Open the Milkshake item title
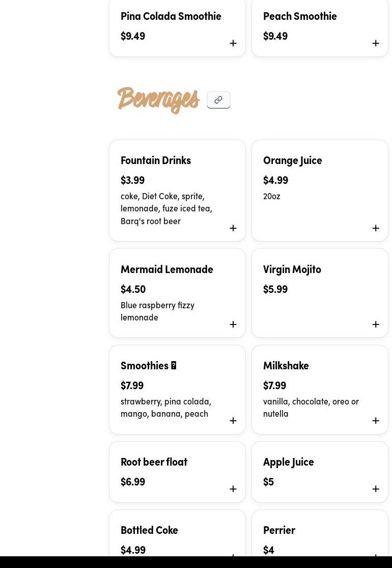This screenshot has height=568, width=392. point(286,366)
